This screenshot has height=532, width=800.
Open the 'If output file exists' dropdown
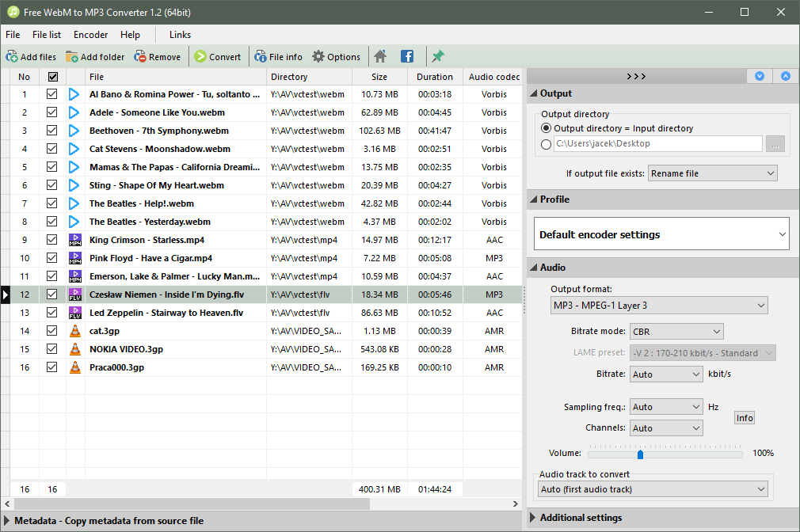point(713,173)
